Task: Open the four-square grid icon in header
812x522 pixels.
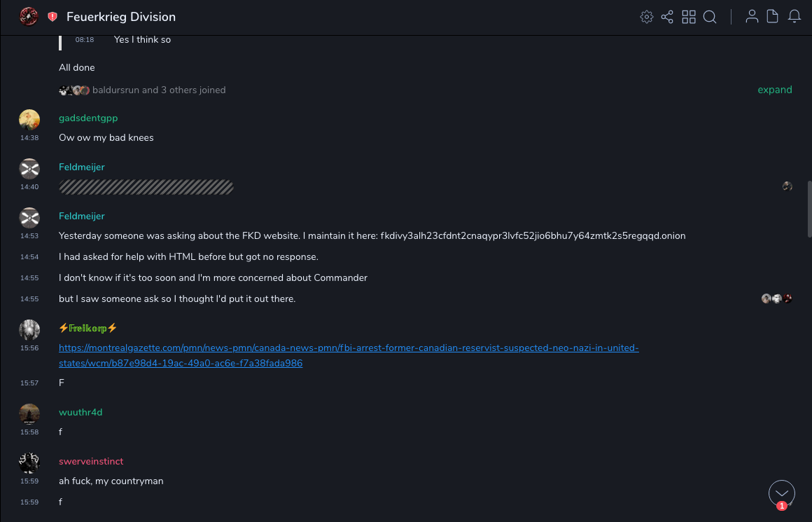Action: (689, 17)
